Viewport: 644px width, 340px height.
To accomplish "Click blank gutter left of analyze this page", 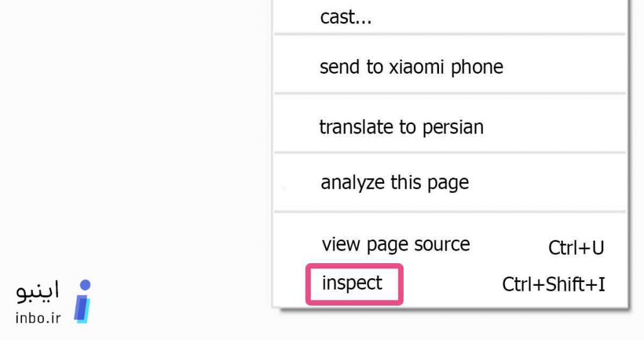I will coord(297,182).
